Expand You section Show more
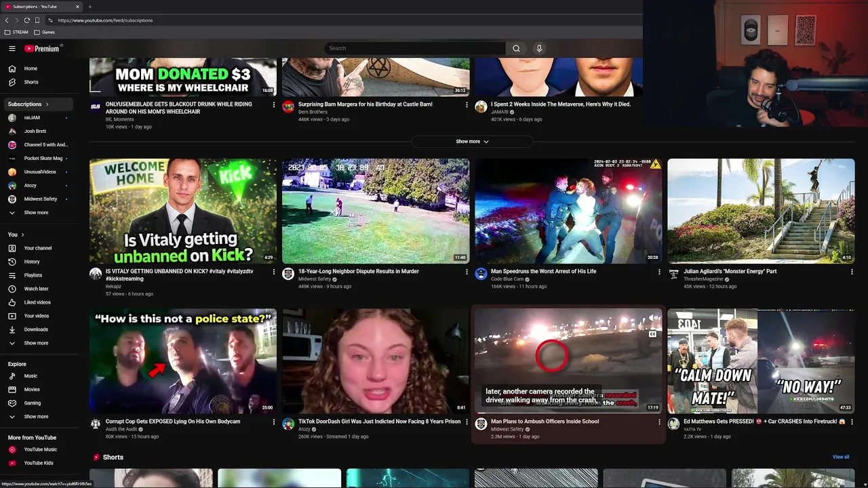868x488 pixels. 38,343
